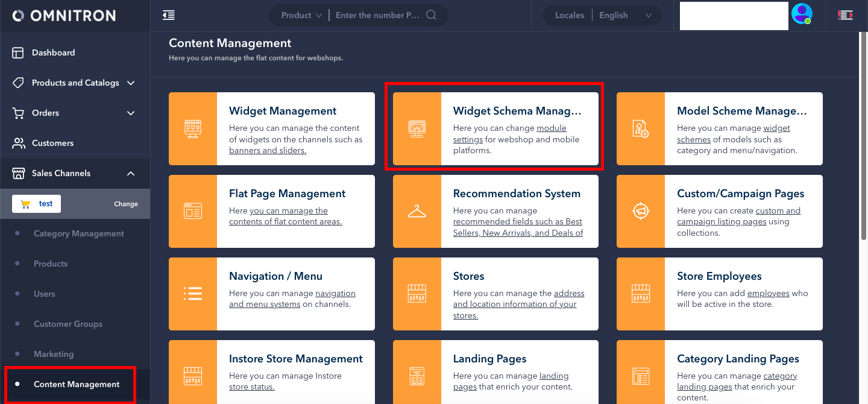Image resolution: width=868 pixels, height=404 pixels.
Task: Open the Instore Store Management title
Action: click(296, 359)
